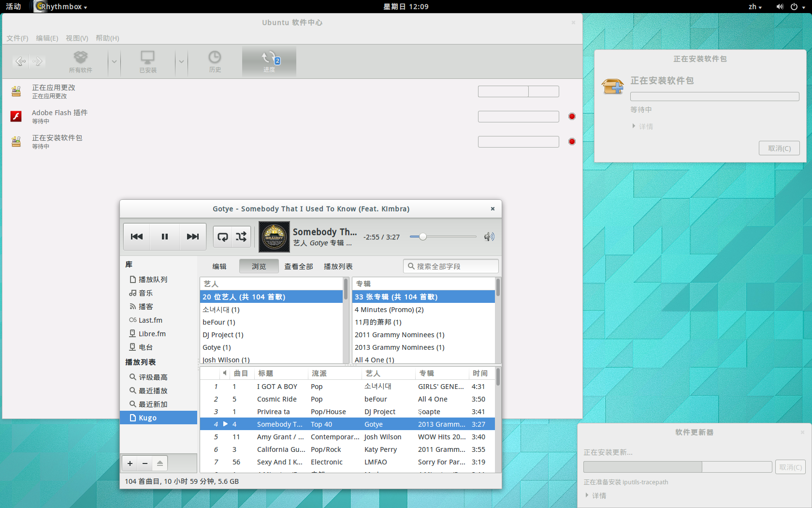Open View menu in Software Center
Image resolution: width=812 pixels, height=508 pixels.
[77, 38]
